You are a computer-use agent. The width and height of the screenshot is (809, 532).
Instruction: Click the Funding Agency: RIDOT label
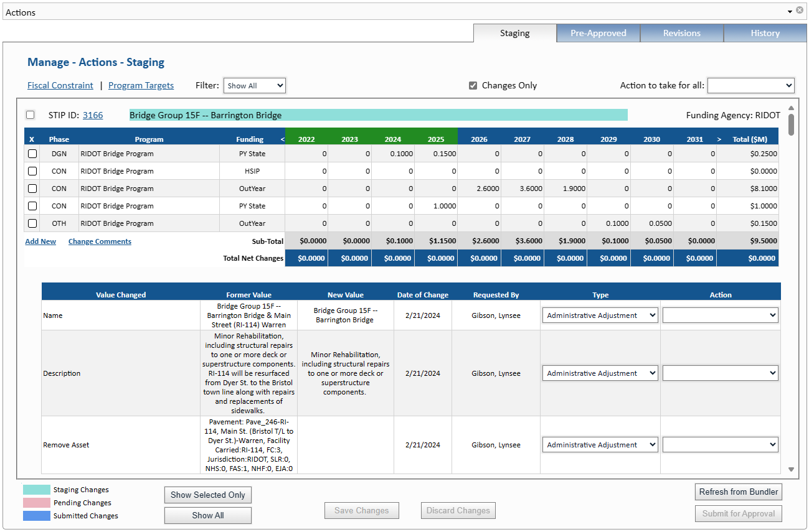coord(733,115)
